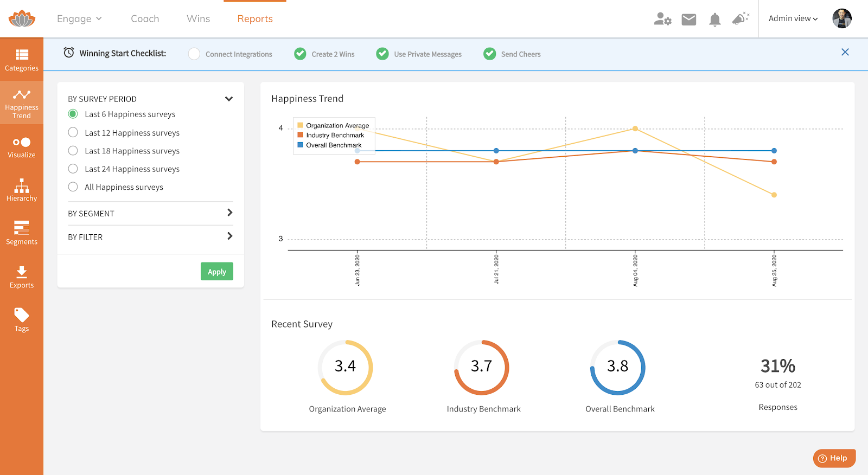
Task: Click the 31% response rate figure
Action: (x=778, y=366)
